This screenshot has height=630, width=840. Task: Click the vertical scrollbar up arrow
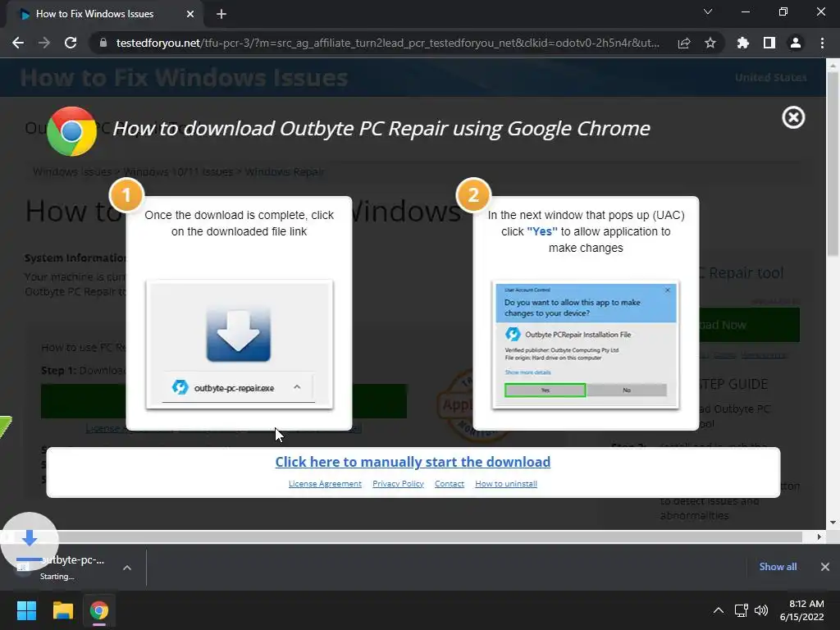tap(833, 65)
